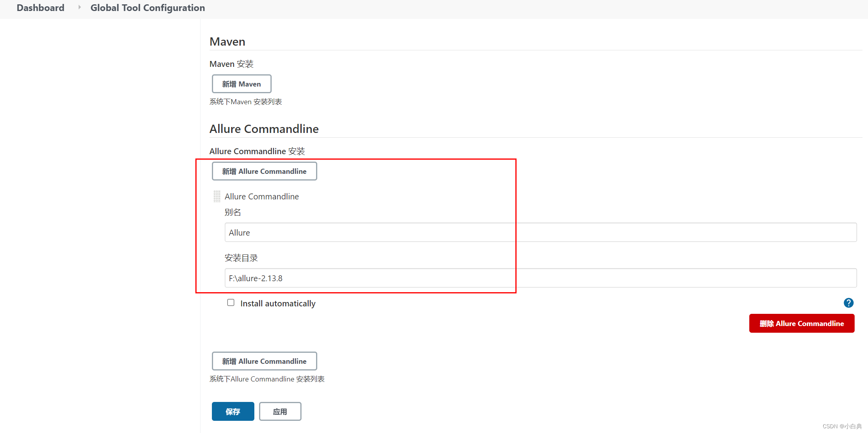868x433 pixels.
Task: Select the Maven section heading
Action: click(x=227, y=42)
